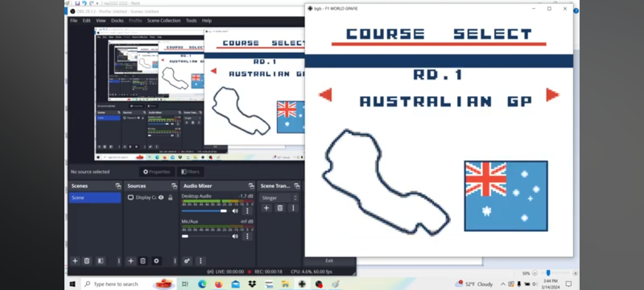644x290 pixels.
Task: Click the Exit button in OBS
Action: click(x=329, y=261)
